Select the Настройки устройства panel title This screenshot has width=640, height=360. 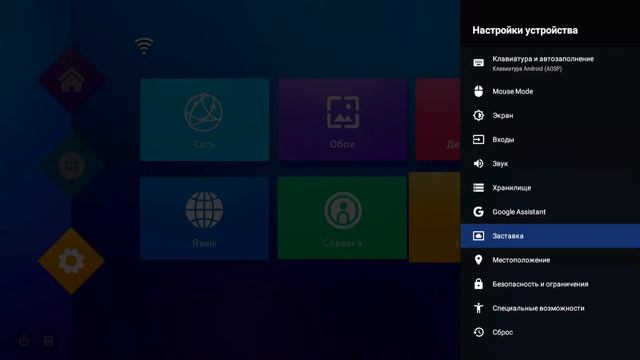point(525,30)
